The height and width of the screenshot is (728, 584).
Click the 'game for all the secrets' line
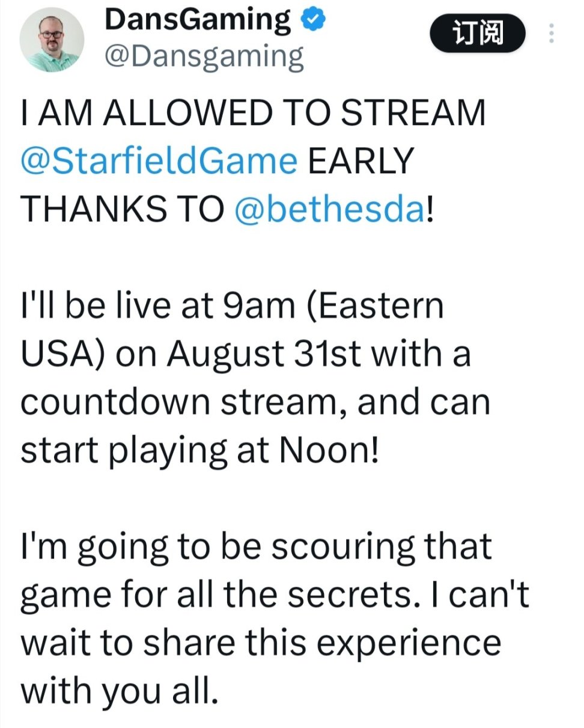coord(275,597)
